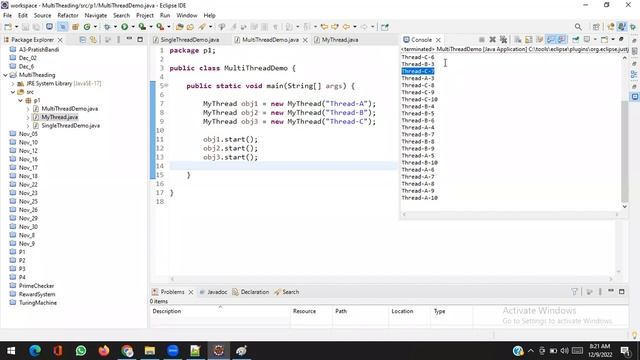The width and height of the screenshot is (640, 360).
Task: Collapse the MultiTheading project node
Action: [5, 75]
